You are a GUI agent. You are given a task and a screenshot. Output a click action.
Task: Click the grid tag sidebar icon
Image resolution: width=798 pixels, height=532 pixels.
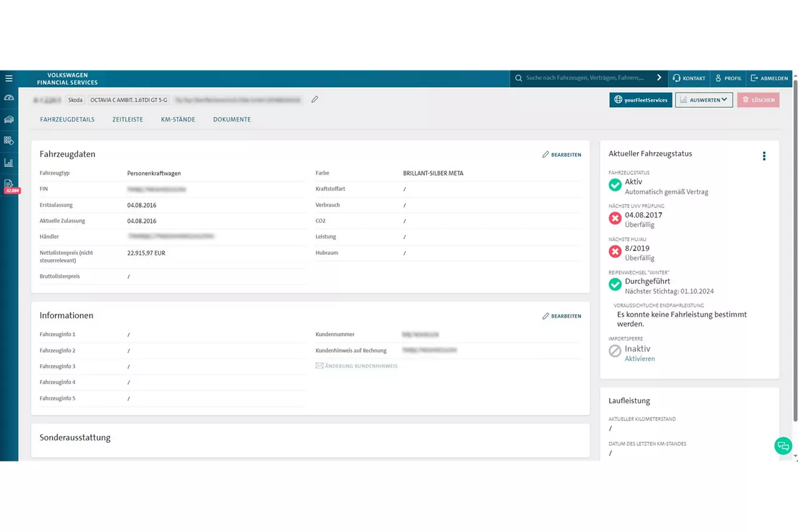pos(9,141)
